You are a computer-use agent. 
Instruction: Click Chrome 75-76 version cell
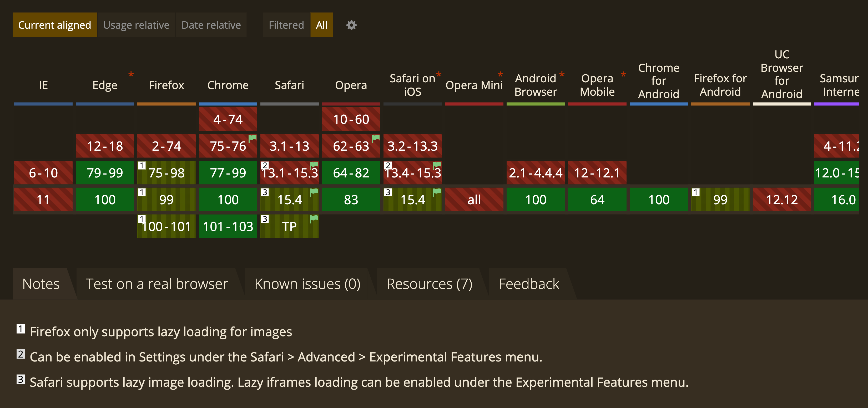228,146
